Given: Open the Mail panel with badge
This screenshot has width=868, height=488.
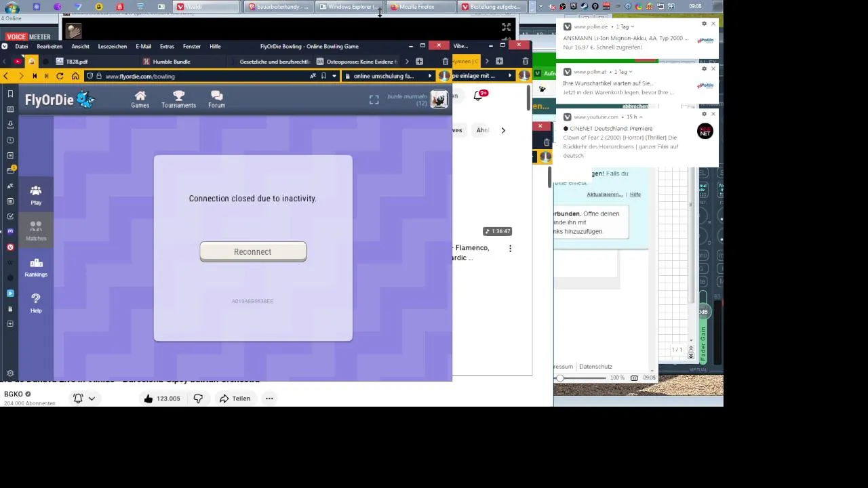Looking at the screenshot, I should tap(10, 170).
